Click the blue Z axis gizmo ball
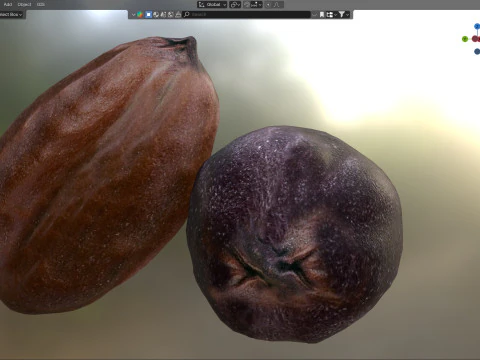The width and height of the screenshot is (480, 360). (477, 26)
